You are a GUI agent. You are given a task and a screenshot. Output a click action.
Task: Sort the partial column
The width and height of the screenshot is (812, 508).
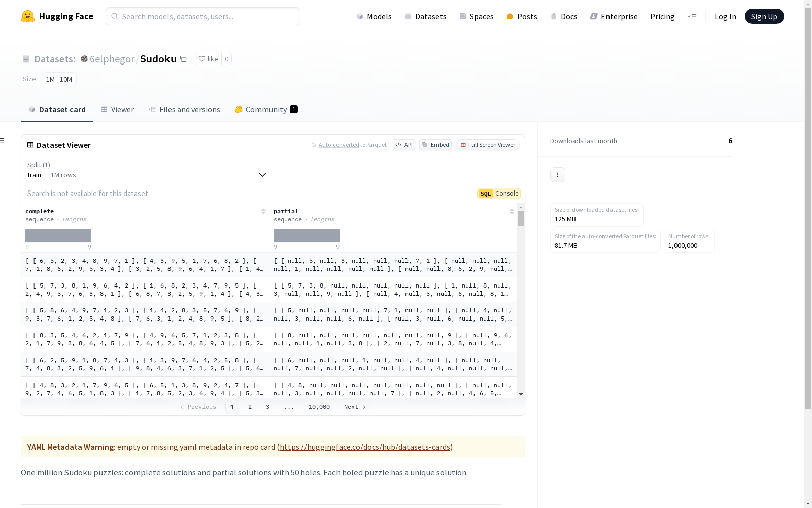pos(512,211)
